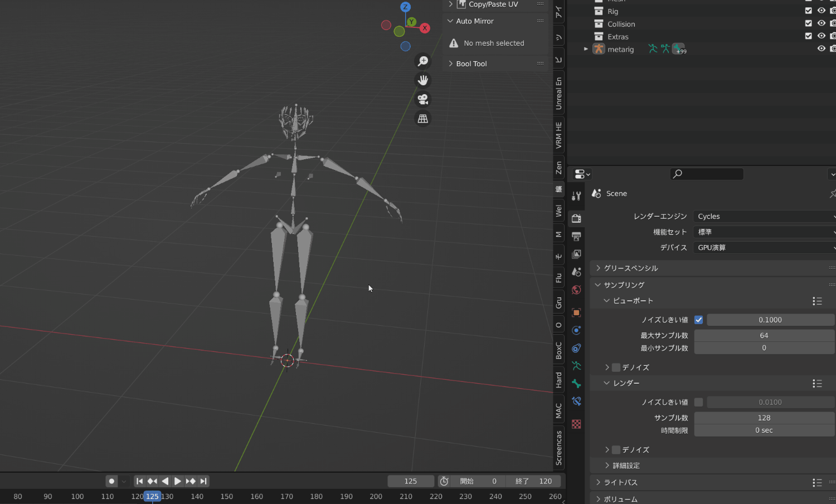Switch to the Physics Properties tab
The width and height of the screenshot is (836, 504).
tap(576, 331)
